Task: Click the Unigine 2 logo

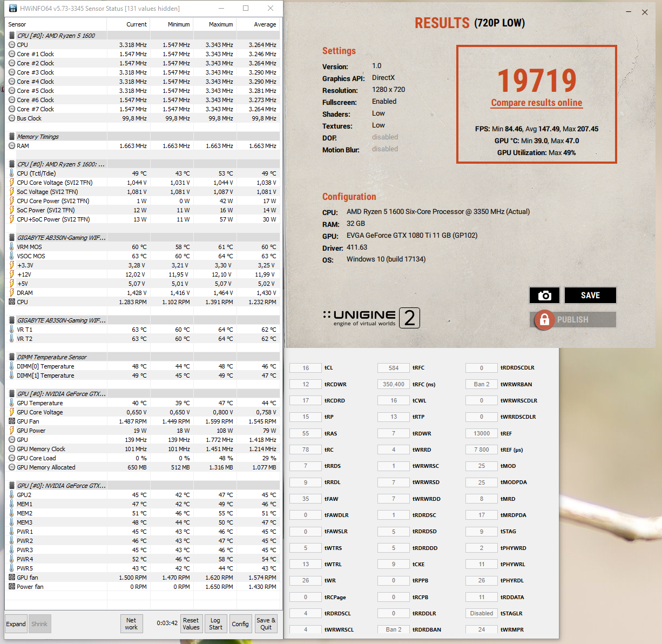Action: coord(371,318)
